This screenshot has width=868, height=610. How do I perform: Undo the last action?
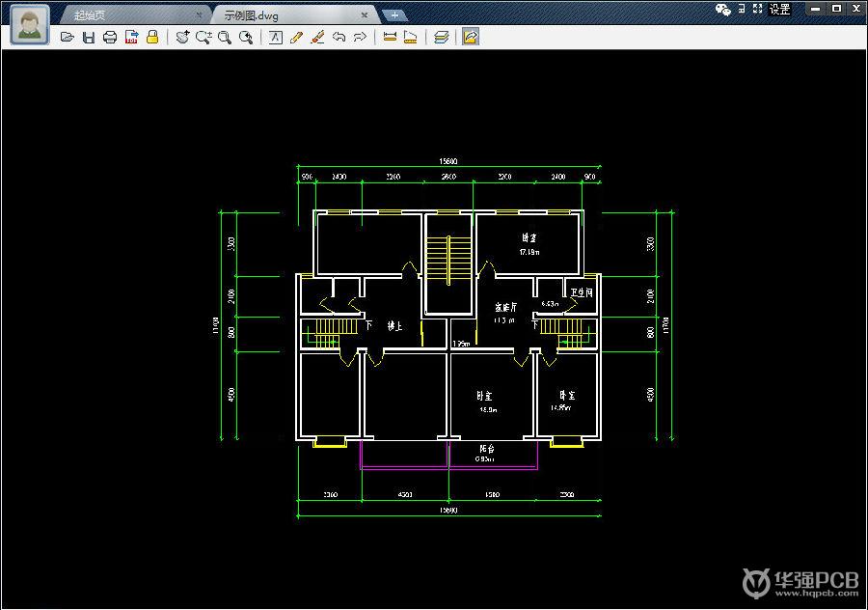click(339, 38)
